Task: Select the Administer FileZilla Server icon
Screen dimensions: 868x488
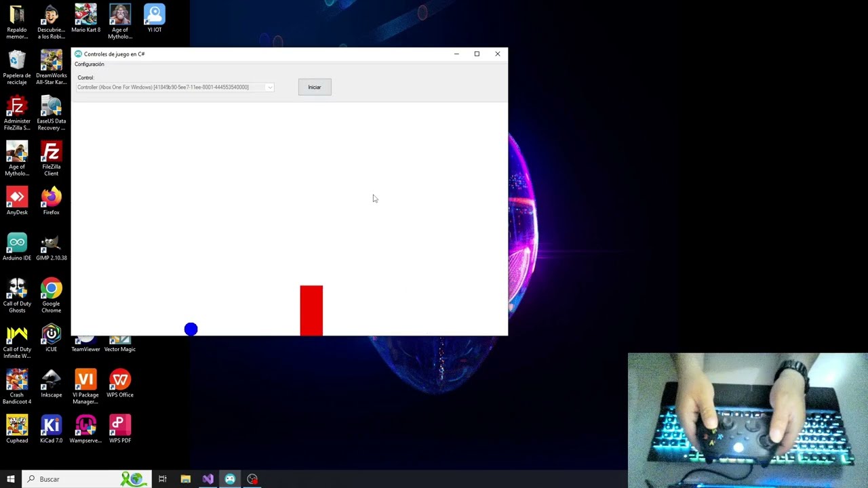Action: pyautogui.click(x=17, y=113)
